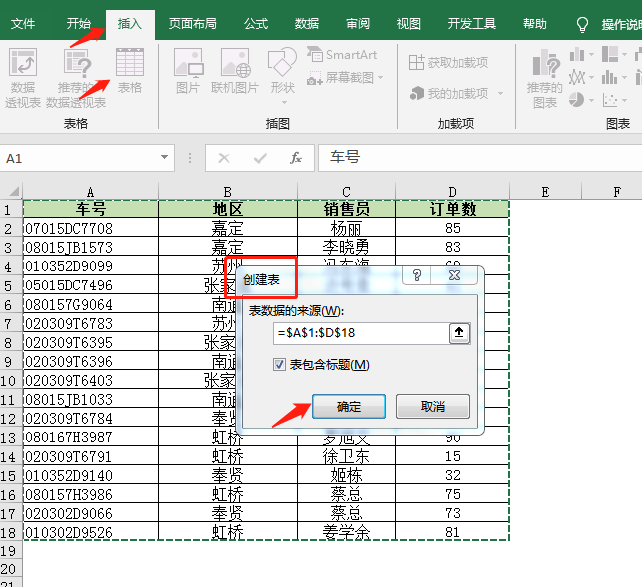Expand the column chart dropdown arrow
Viewport: 642px width, 587px height.
pyautogui.click(x=591, y=54)
